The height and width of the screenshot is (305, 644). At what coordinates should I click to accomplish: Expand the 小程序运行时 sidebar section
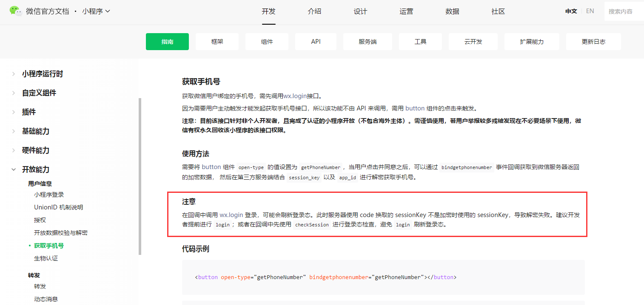pyautogui.click(x=41, y=73)
